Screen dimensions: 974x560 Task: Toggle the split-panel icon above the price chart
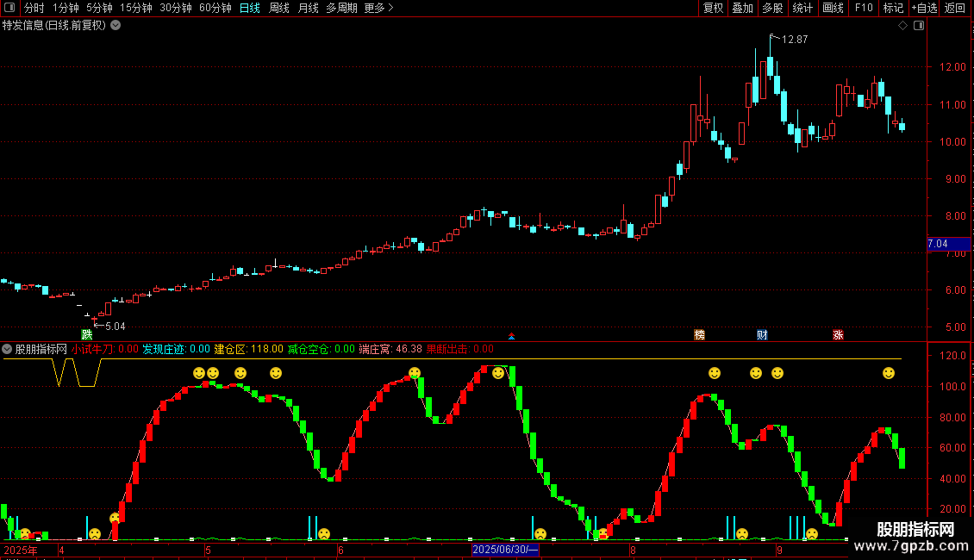[919, 26]
